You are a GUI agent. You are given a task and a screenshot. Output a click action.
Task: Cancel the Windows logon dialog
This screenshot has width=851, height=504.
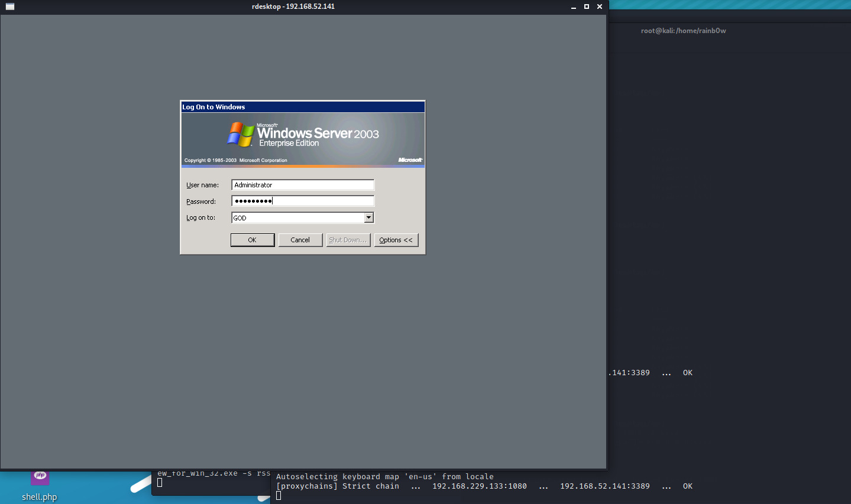(x=300, y=240)
